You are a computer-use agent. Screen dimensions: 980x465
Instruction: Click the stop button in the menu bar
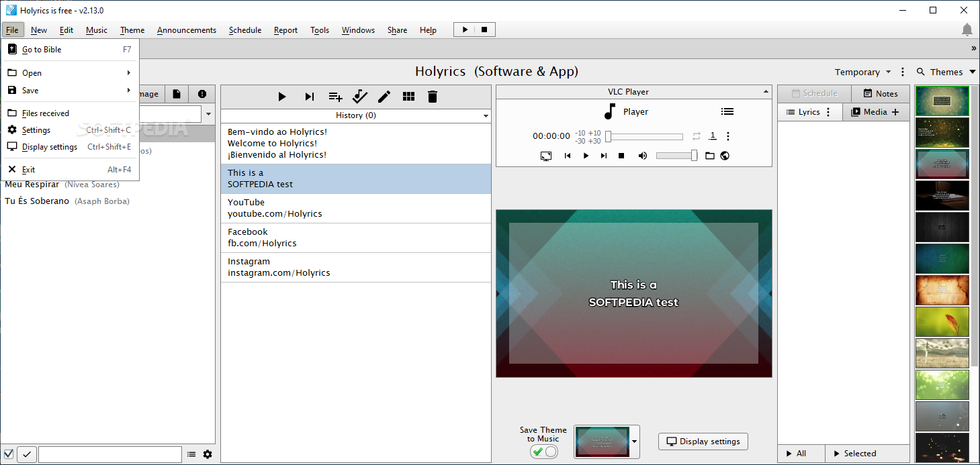[x=484, y=30]
